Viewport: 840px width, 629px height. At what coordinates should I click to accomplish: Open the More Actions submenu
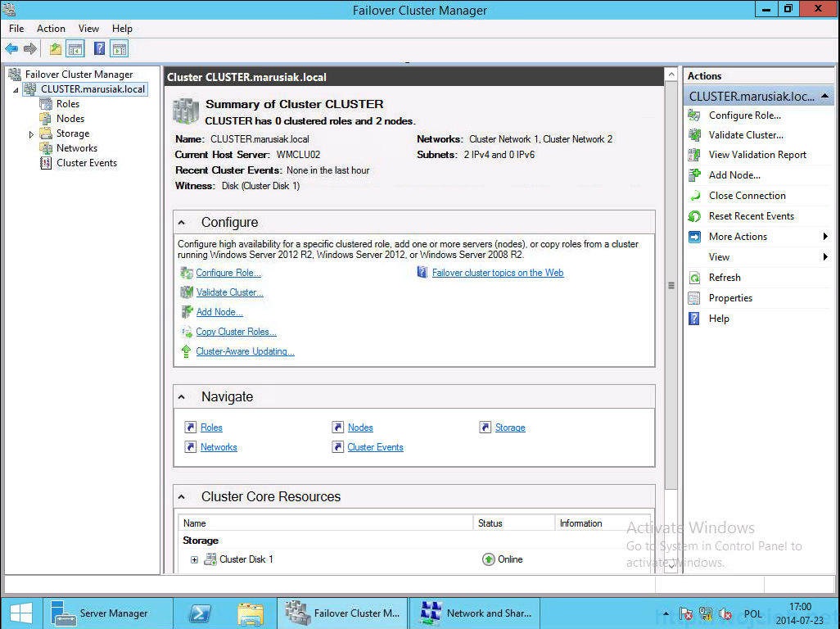point(738,237)
